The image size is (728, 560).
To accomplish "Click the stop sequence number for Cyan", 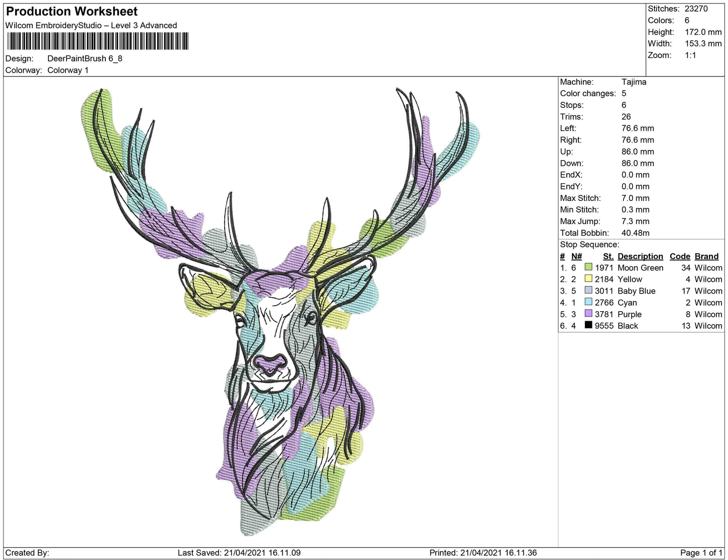I will pos(563,303).
